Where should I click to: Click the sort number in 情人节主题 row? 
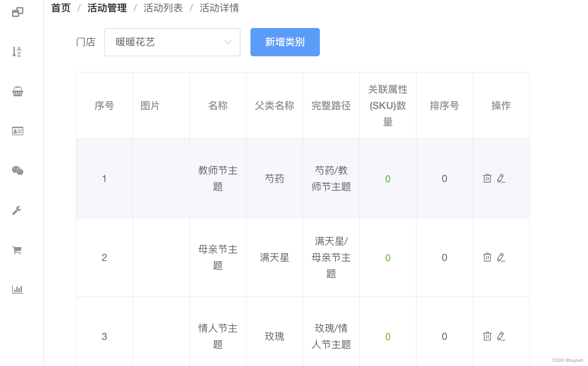click(445, 336)
